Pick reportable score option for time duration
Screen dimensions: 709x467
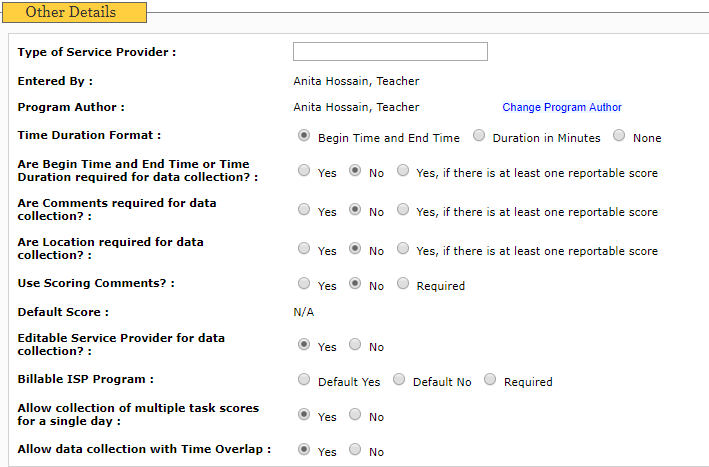(x=403, y=170)
